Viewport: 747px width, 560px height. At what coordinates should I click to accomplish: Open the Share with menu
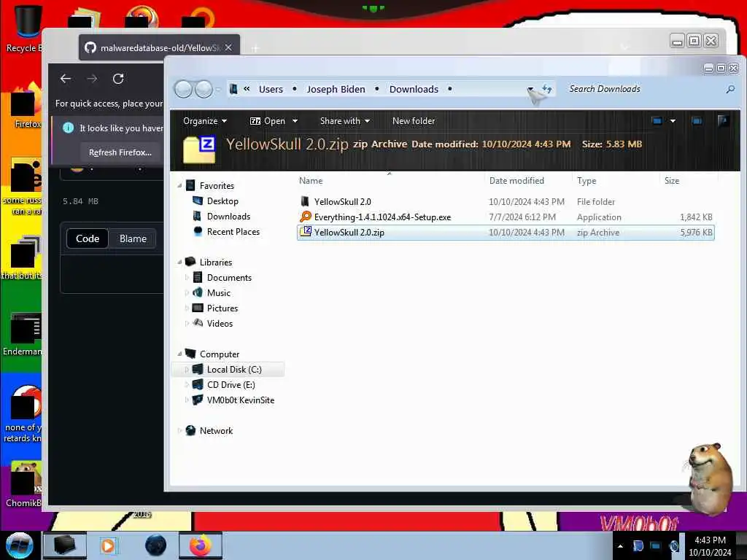[345, 121]
